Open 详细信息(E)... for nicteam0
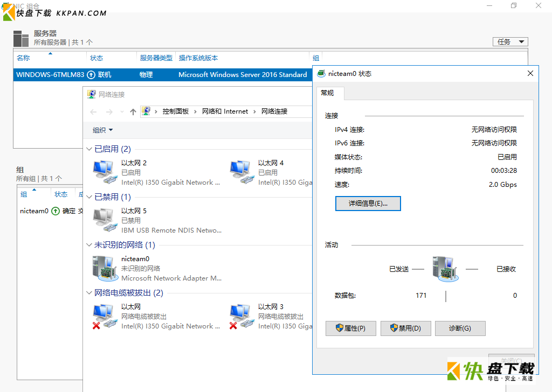Viewport: 552px width, 392px height. tap(368, 204)
